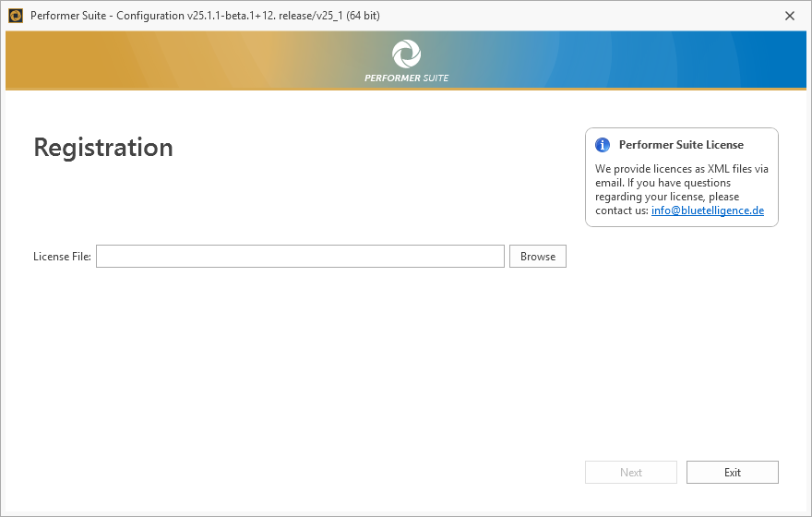Screen dimensions: 812x517
Task: Open the info@bluetelligence.de email link
Action: click(707, 210)
